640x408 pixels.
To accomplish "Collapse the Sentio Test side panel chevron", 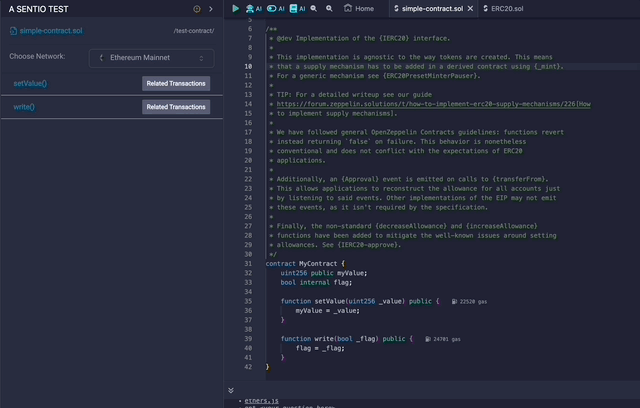I will [x=210, y=8].
